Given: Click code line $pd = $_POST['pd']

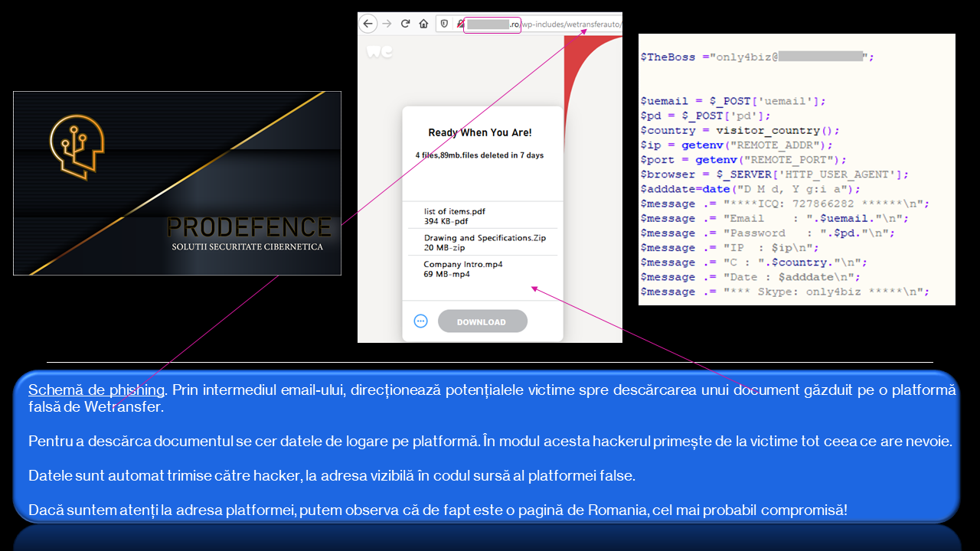Looking at the screenshot, I should (x=705, y=116).
